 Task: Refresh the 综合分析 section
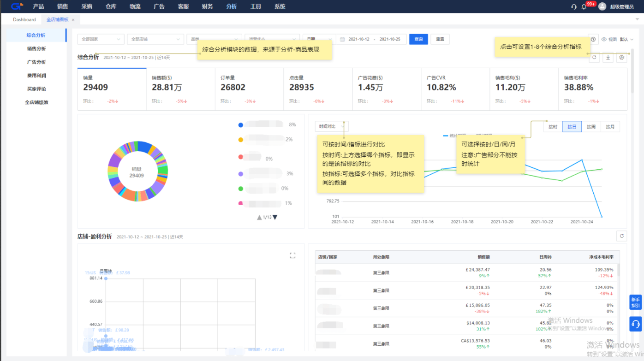(595, 58)
